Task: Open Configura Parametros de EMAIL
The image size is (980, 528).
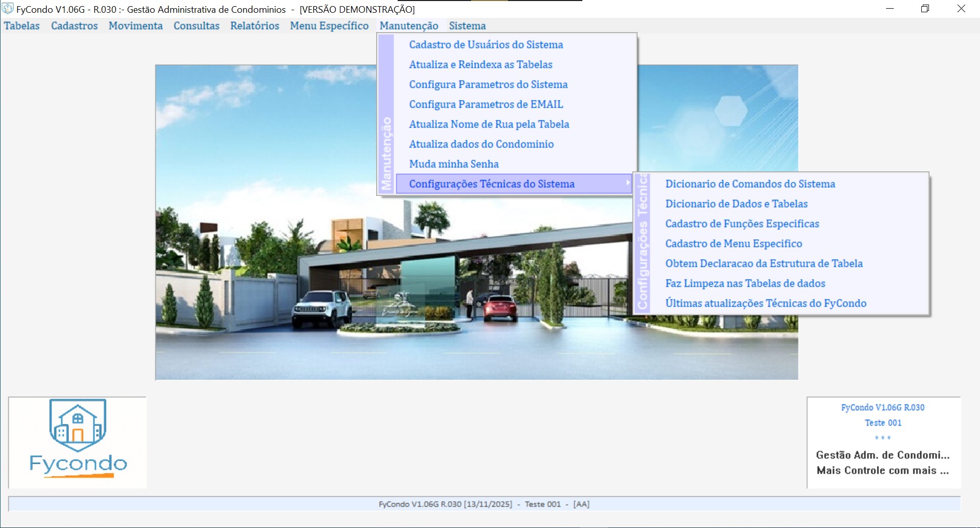Action: [x=485, y=104]
